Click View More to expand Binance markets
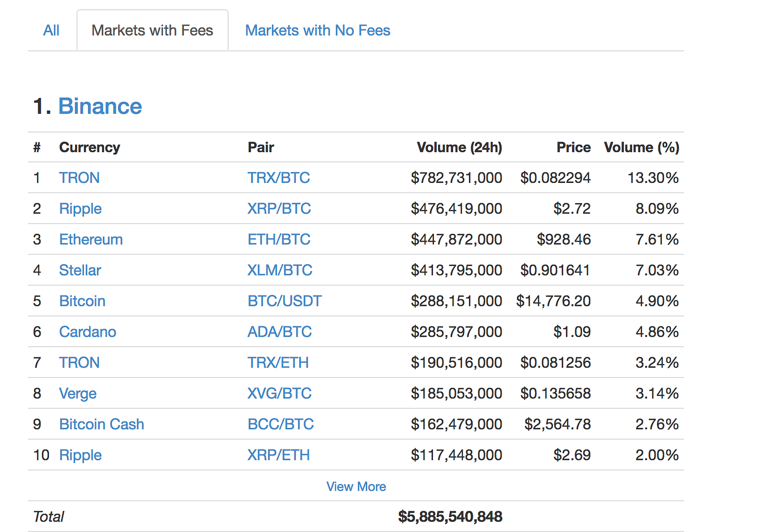Screen dimensions: 768x532 click(356, 486)
